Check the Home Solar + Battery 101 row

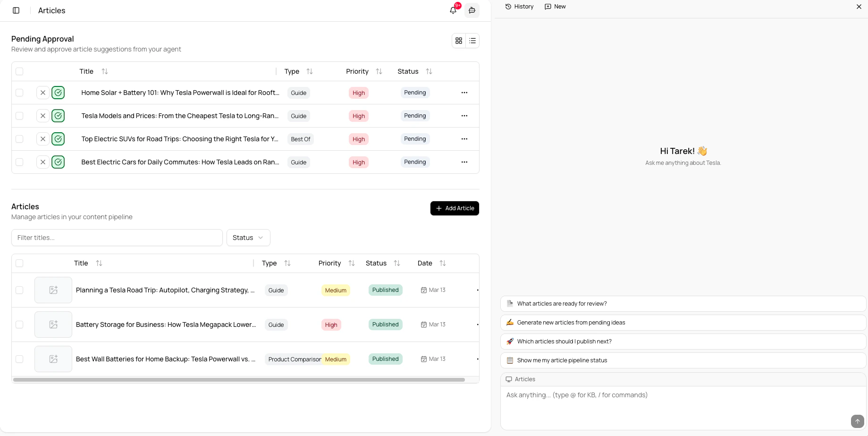pyautogui.click(x=19, y=93)
